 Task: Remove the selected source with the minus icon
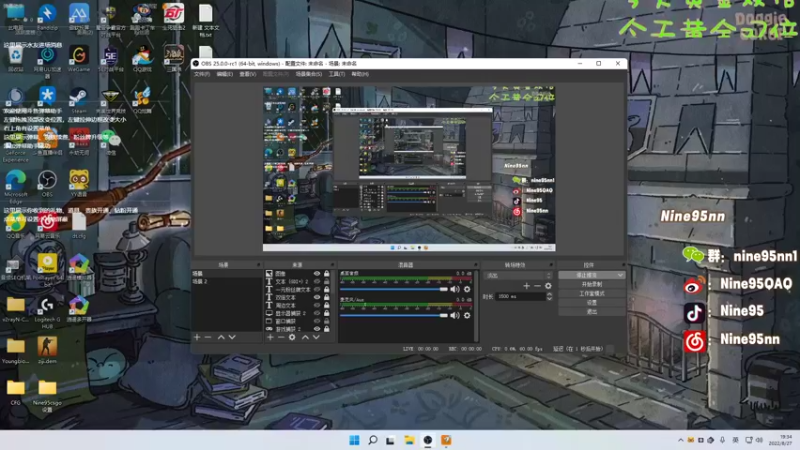(x=281, y=337)
